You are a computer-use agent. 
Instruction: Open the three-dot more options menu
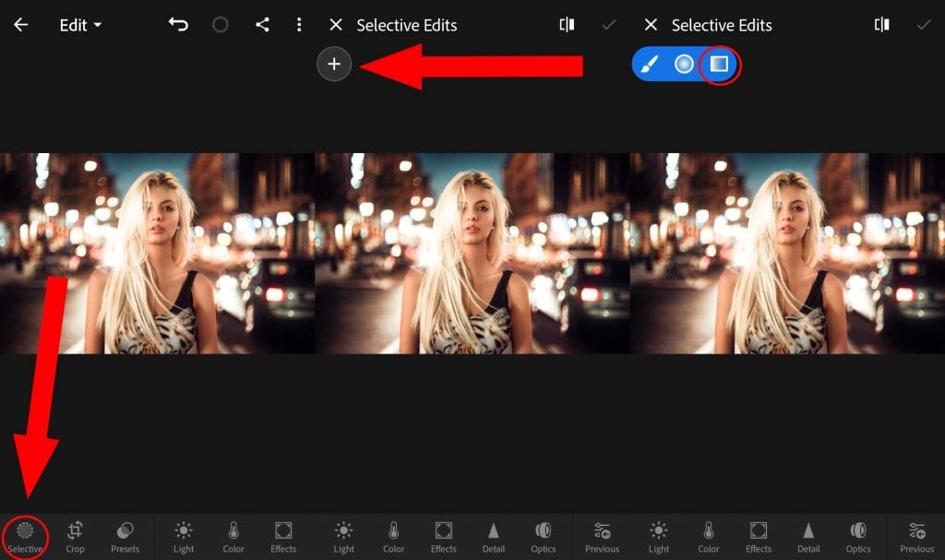coord(299,25)
